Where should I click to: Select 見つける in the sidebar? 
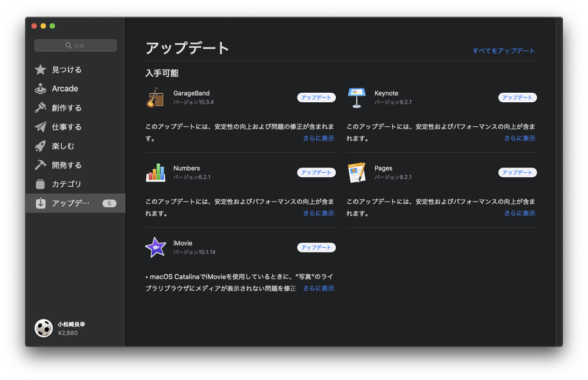tap(75, 70)
